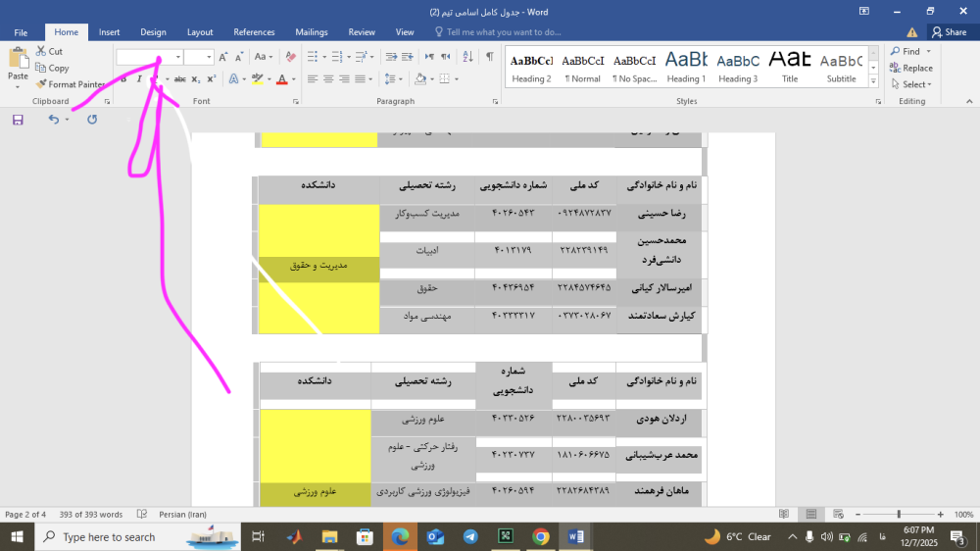The image size is (980, 551).
Task: Toggle bold formatting
Action: 123,78
